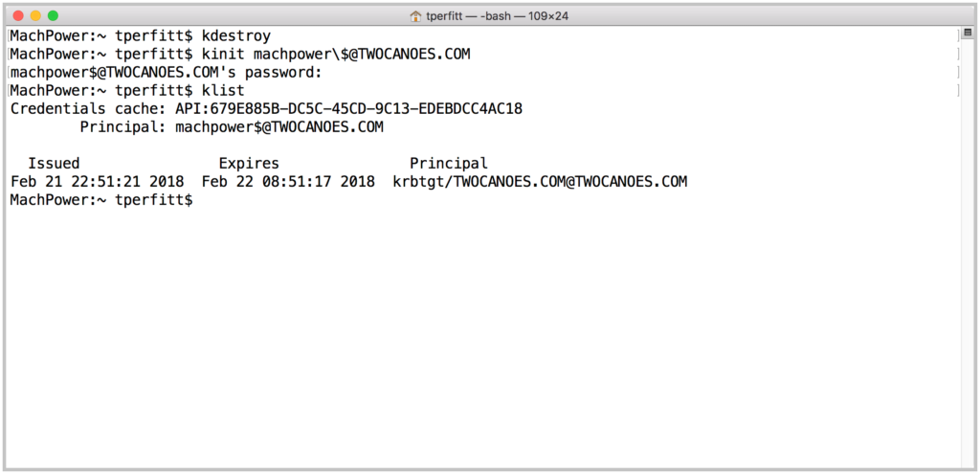Screen dimensions: 980x474
Task: Click the Credentials cache API identifier
Action: (x=348, y=109)
